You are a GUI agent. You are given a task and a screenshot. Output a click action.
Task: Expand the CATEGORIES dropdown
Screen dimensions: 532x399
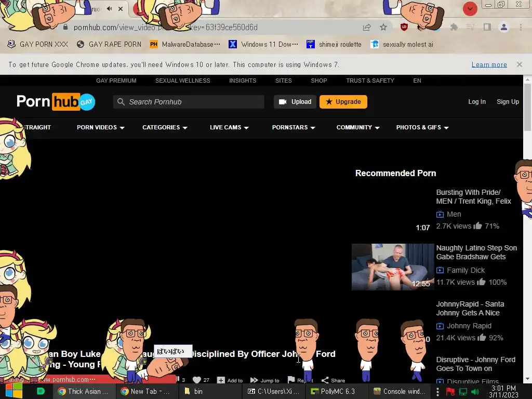165,128
